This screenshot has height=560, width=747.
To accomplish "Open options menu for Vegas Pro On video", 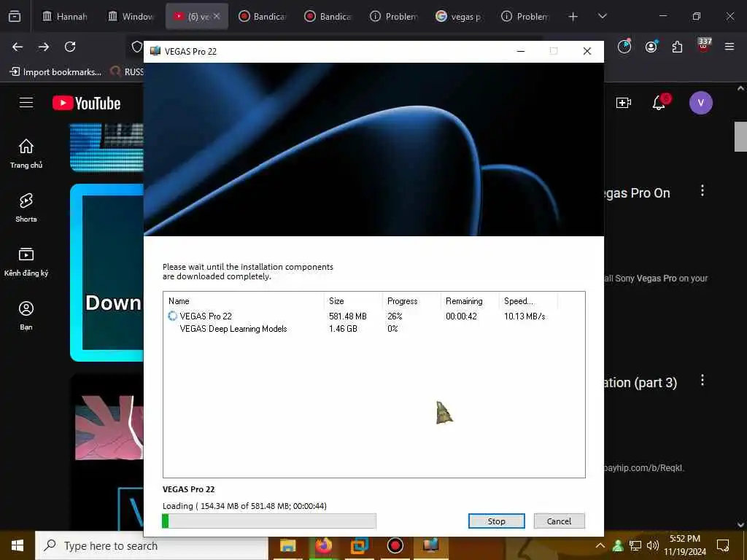I will tap(703, 191).
